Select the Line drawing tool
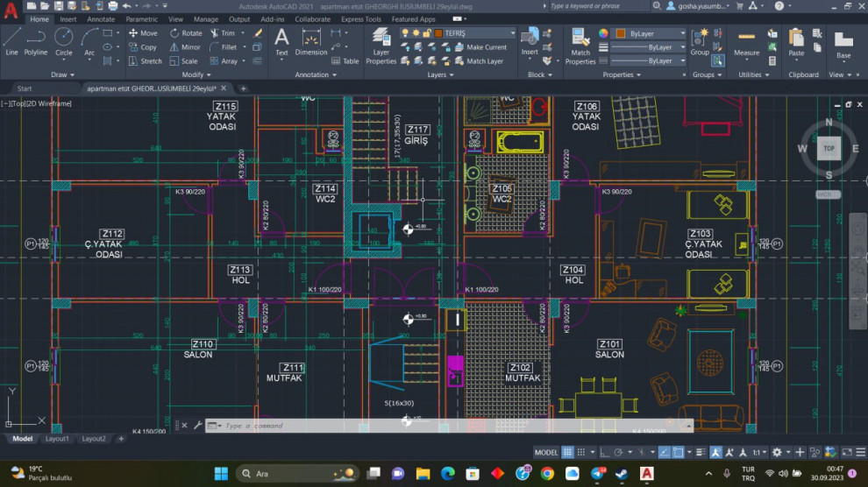Screen dimensions: 868x487 (x=11, y=41)
